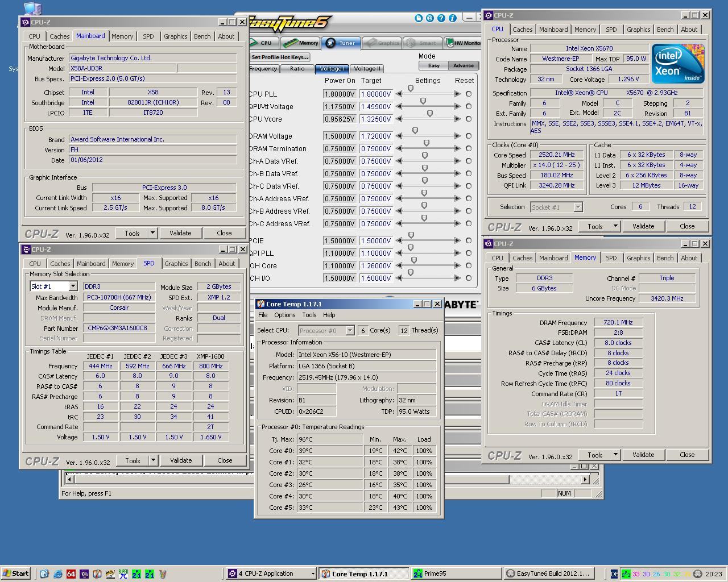Click IOH Core slider right arrow
This screenshot has width=728, height=582.
[458, 266]
